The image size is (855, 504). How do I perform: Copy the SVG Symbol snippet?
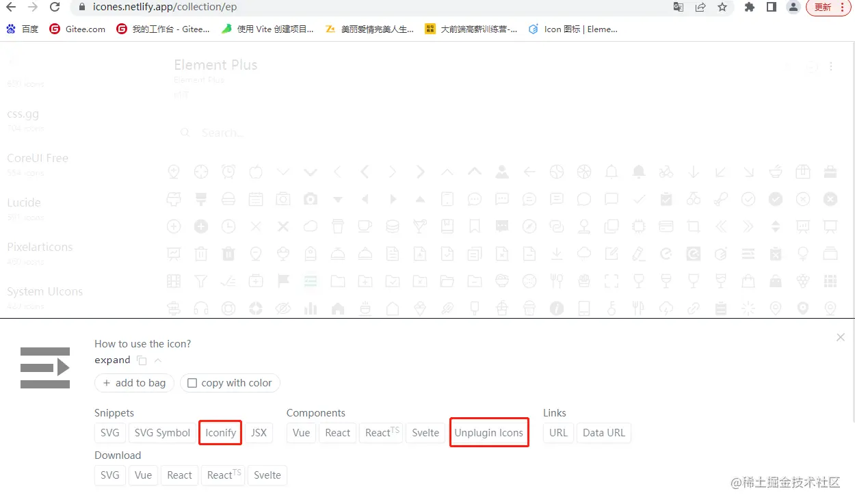click(x=162, y=433)
